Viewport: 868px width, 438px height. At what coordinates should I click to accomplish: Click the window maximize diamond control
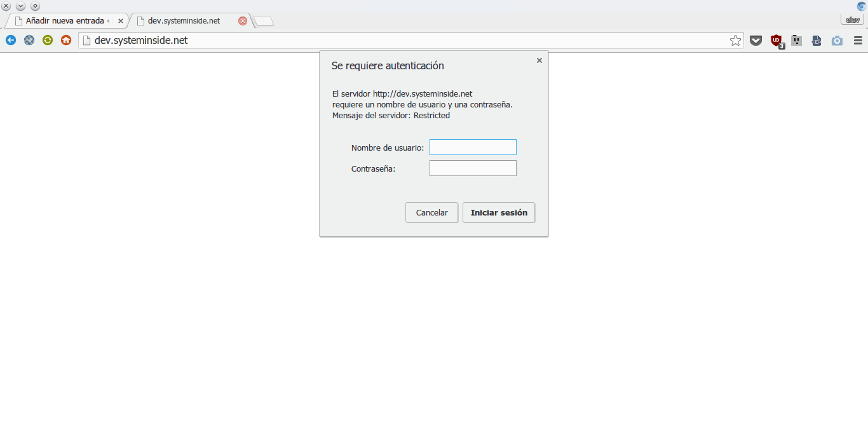(x=36, y=6)
